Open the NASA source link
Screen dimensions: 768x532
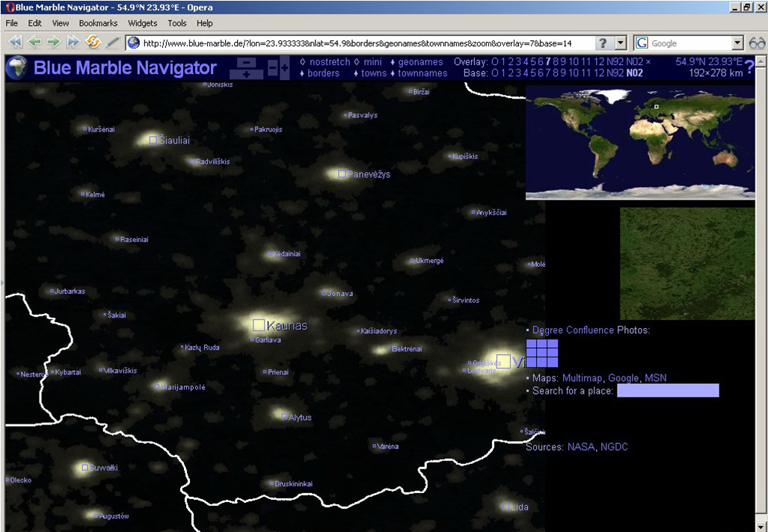pyautogui.click(x=581, y=447)
